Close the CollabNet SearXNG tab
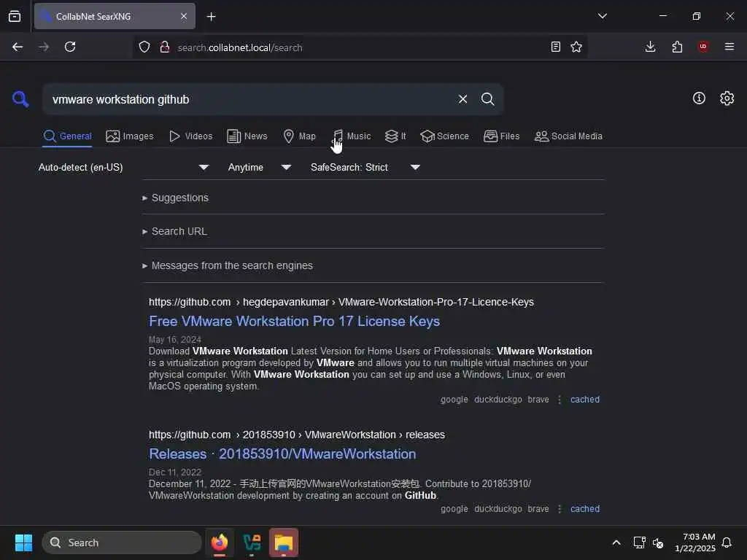This screenshot has width=747, height=560. point(184,17)
